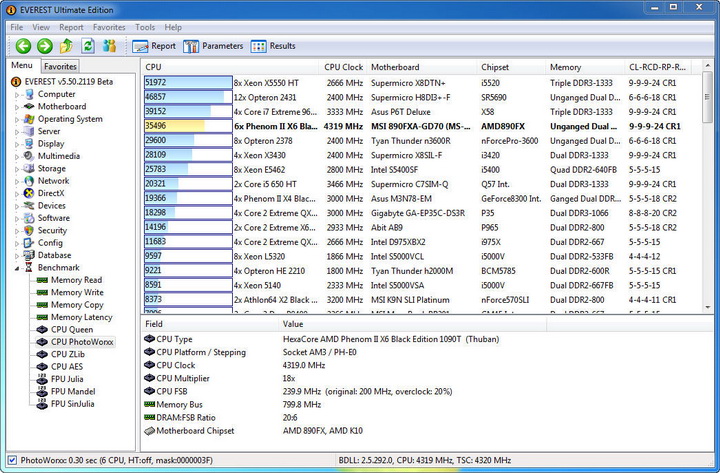Expand the Database tree node
The image size is (720, 473).
pos(17,256)
